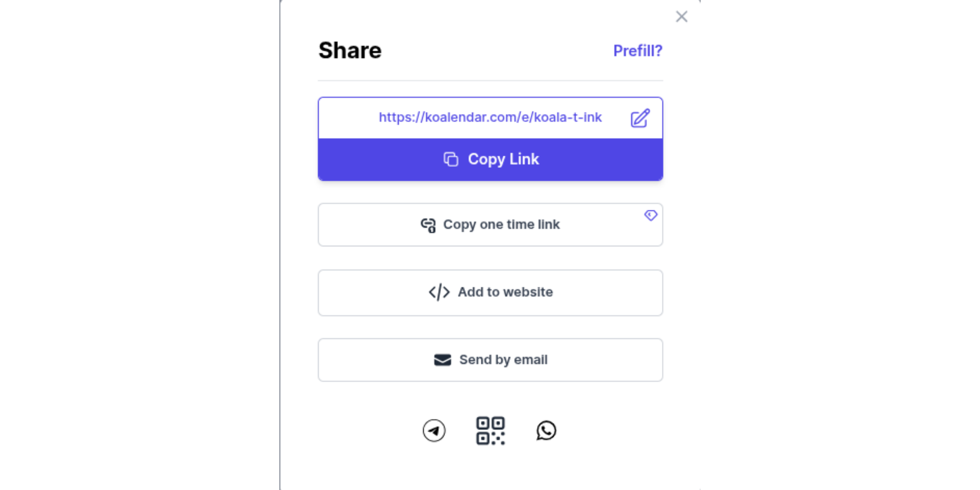Open the QR code for the event
The image size is (980, 490).
coord(490,431)
